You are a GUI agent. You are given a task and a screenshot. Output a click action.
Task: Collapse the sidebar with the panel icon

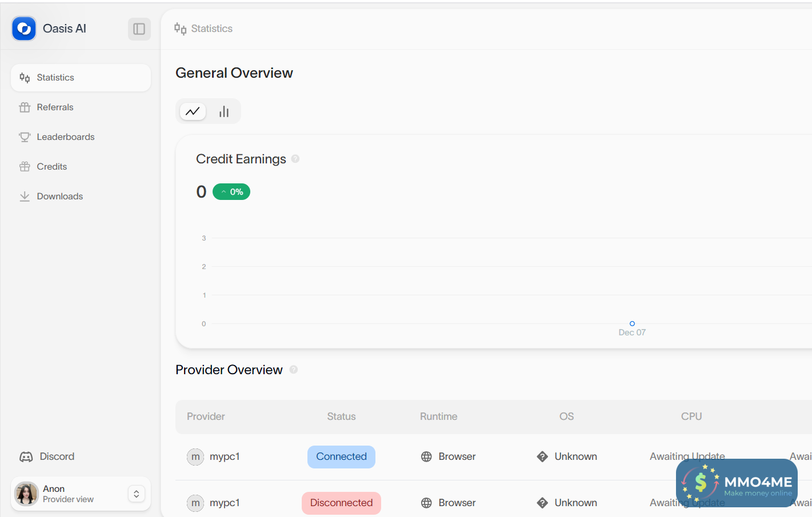coord(139,29)
